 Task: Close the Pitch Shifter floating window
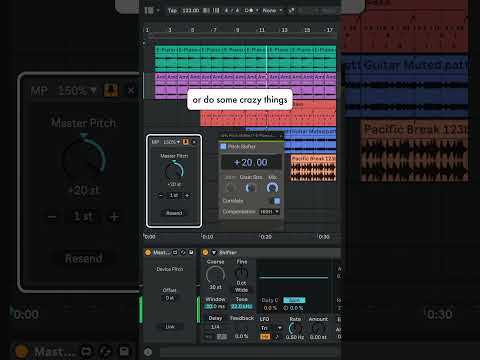tap(281, 135)
